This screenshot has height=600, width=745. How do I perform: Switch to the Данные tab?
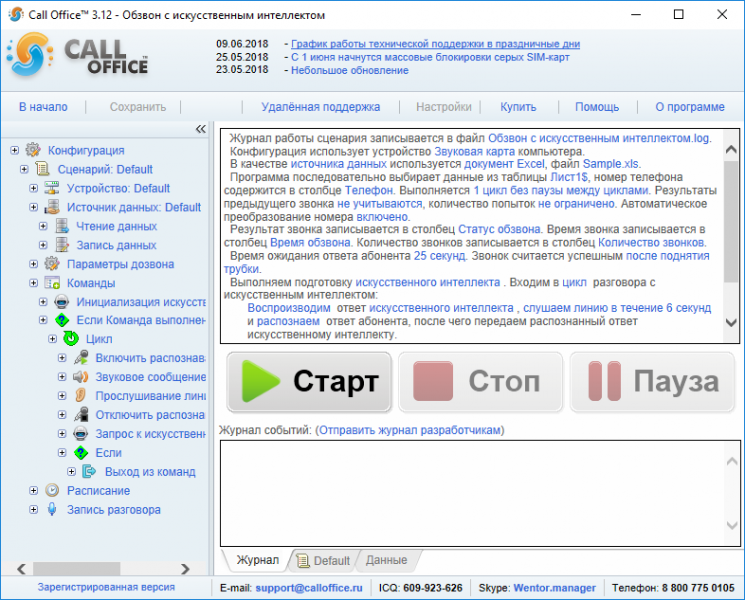[x=386, y=560]
